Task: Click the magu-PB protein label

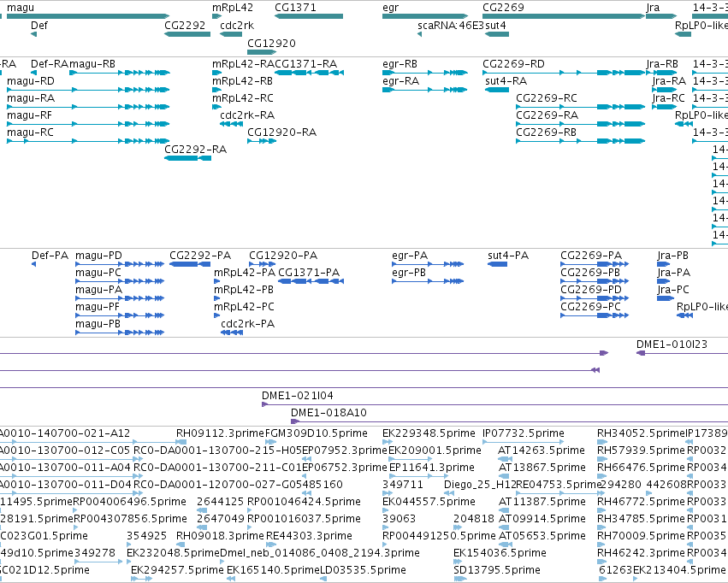Action: [98, 324]
